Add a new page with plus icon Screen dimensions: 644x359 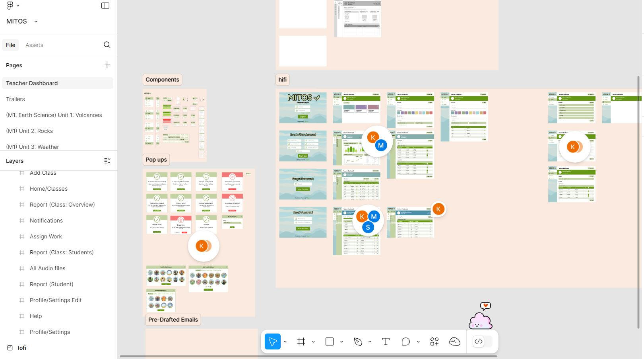coord(107,65)
